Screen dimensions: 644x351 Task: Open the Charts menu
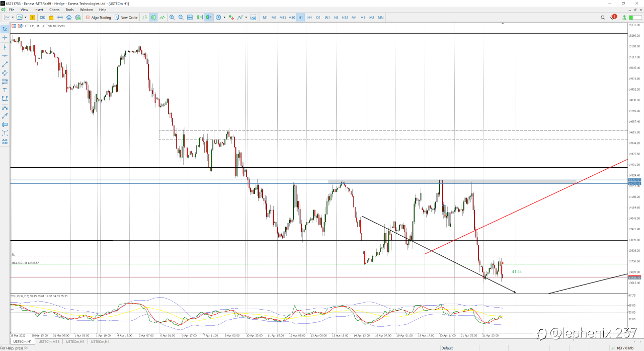click(x=54, y=10)
